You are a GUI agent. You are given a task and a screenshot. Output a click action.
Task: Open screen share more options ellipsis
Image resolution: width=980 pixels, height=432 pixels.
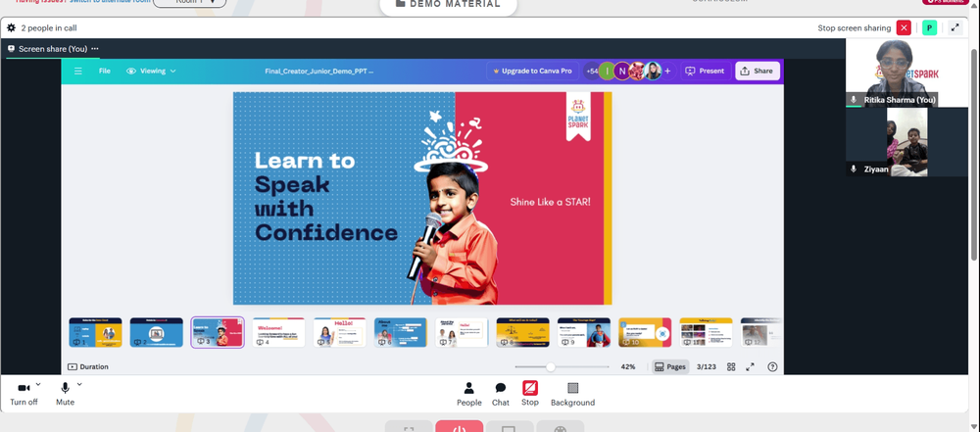click(x=94, y=49)
